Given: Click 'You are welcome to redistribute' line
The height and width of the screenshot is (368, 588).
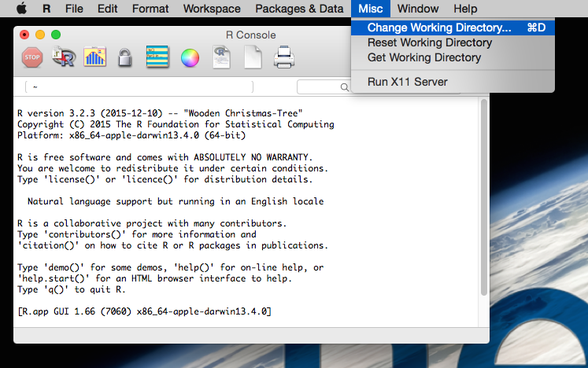Looking at the screenshot, I should (x=173, y=168).
